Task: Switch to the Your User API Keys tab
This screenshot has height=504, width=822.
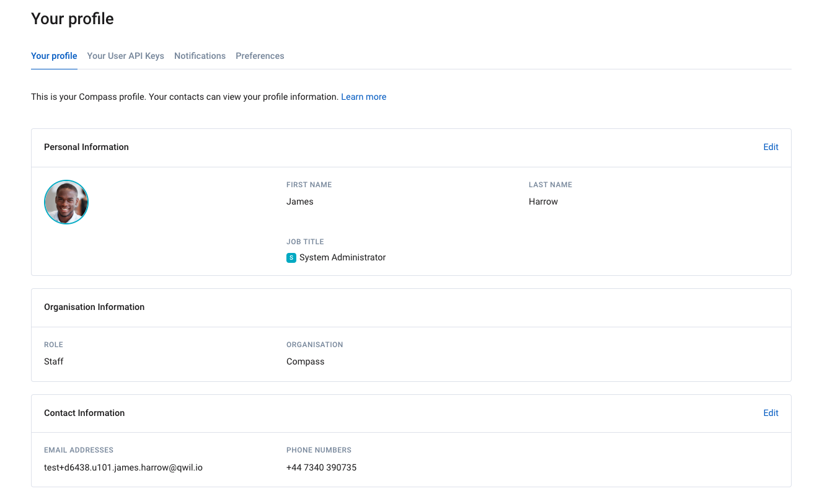Action: [x=126, y=56]
